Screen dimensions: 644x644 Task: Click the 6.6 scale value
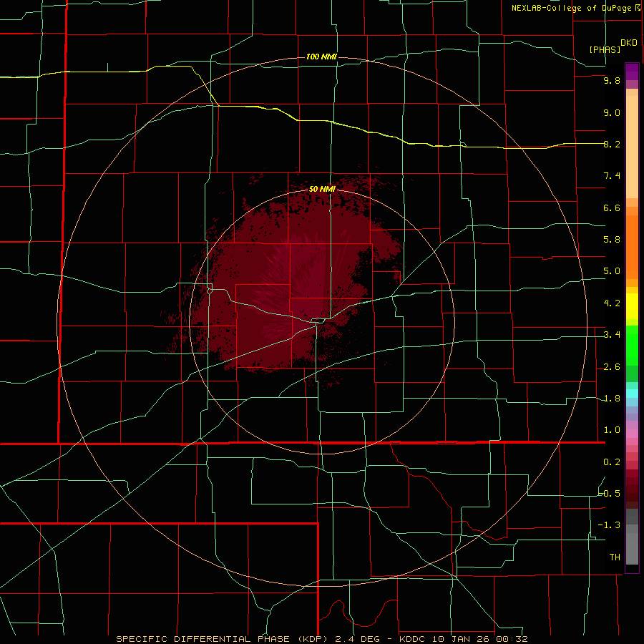click(612, 208)
